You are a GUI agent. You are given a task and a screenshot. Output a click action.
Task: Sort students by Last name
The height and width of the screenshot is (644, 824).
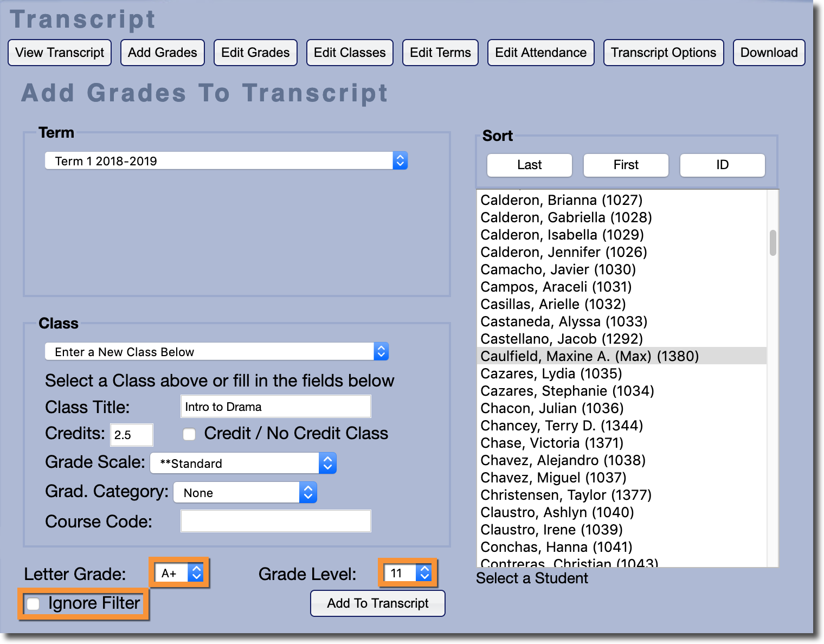529,165
